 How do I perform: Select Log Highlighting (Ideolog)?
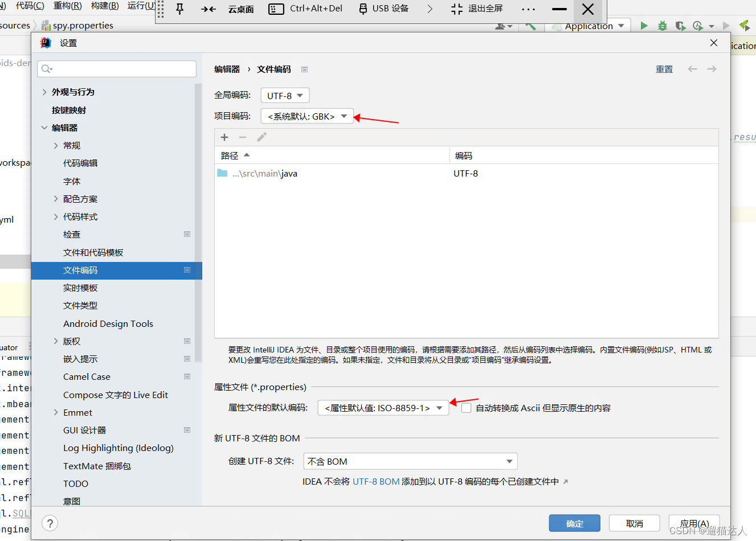pos(118,448)
